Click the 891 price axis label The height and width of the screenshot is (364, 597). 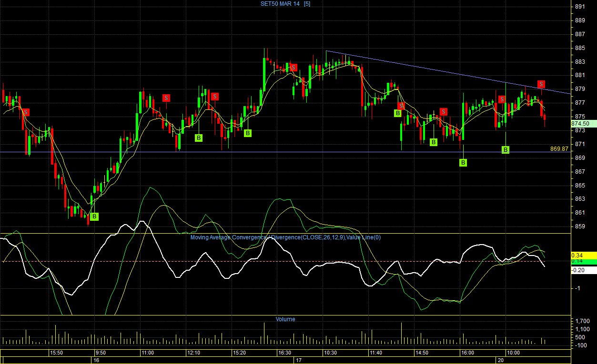coord(580,7)
